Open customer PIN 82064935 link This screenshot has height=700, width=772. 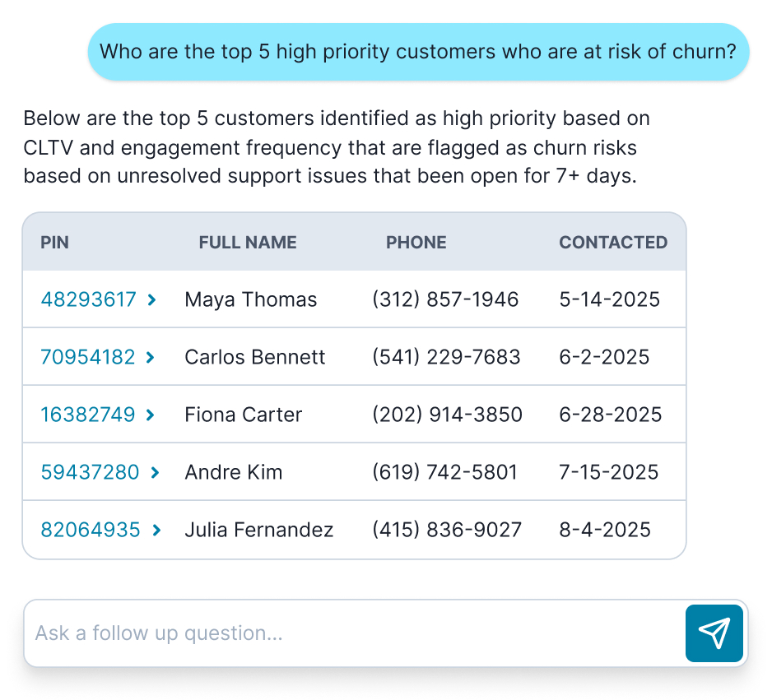(x=91, y=530)
